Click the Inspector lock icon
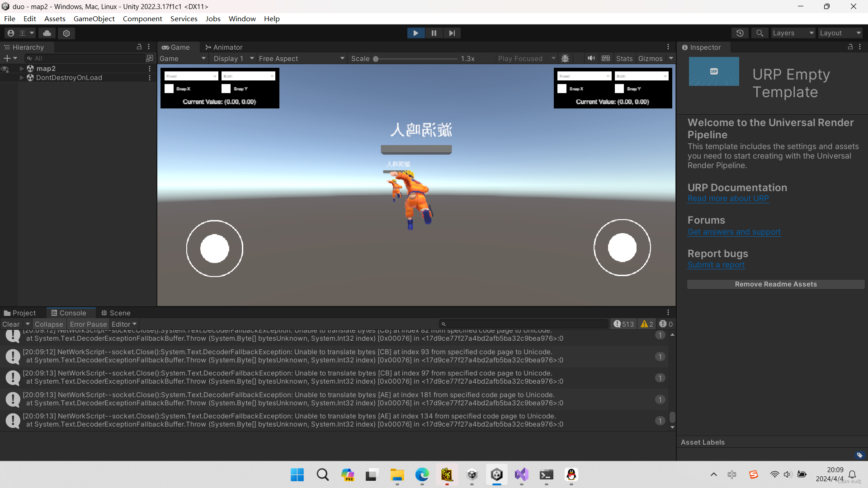The height and width of the screenshot is (488, 868). [x=850, y=47]
